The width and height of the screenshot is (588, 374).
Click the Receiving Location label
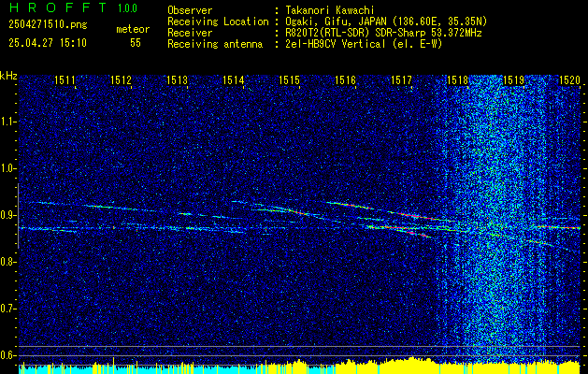218,22
